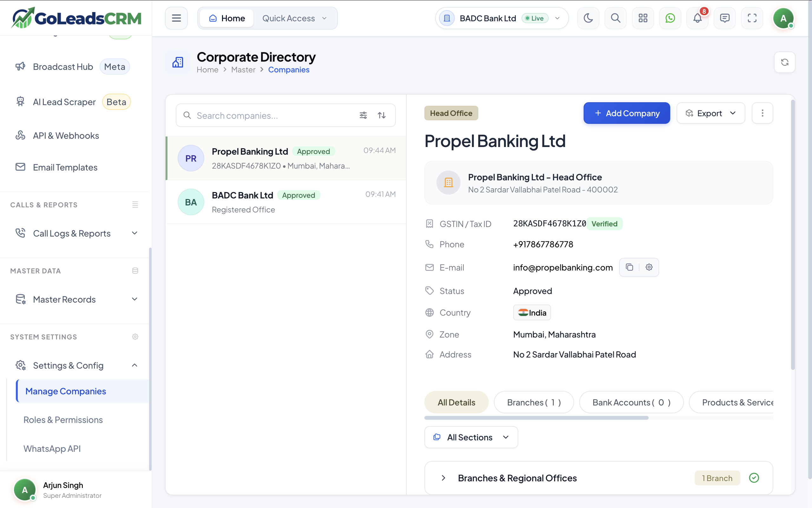
Task: Open the Quick Access dropdown
Action: (x=295, y=18)
